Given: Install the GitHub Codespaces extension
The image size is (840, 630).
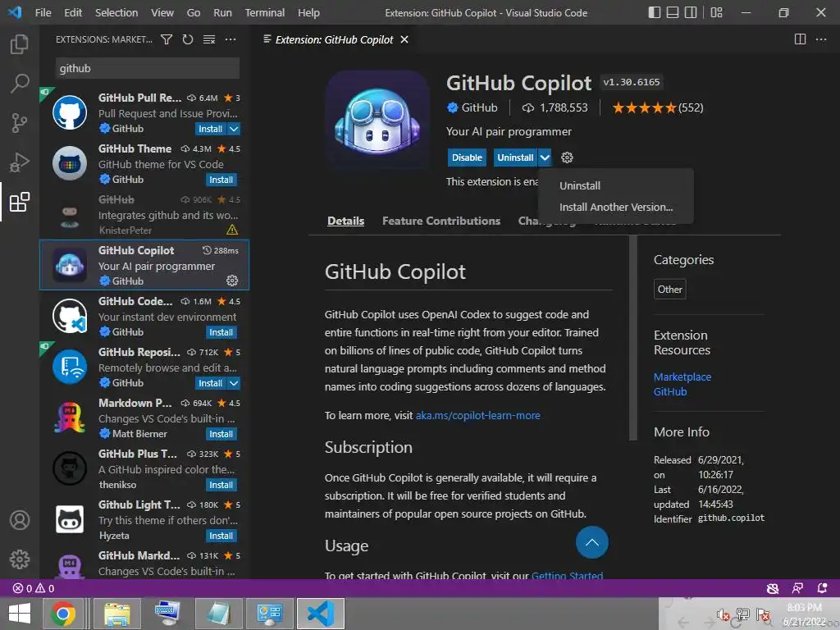Looking at the screenshot, I should tap(221, 332).
